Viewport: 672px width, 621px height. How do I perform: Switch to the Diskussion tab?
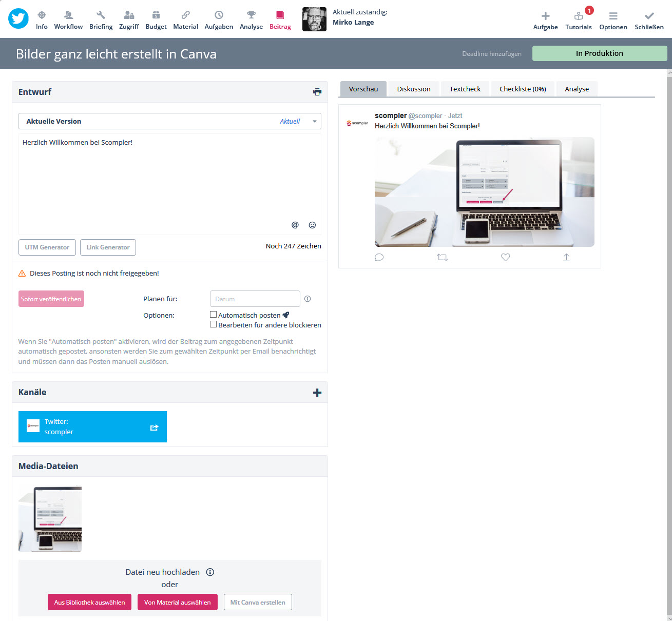click(414, 89)
